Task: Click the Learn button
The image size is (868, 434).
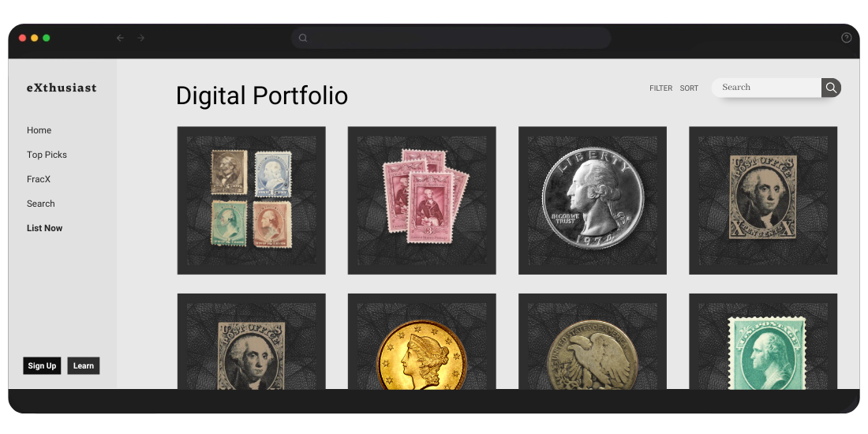Action: pos(84,365)
